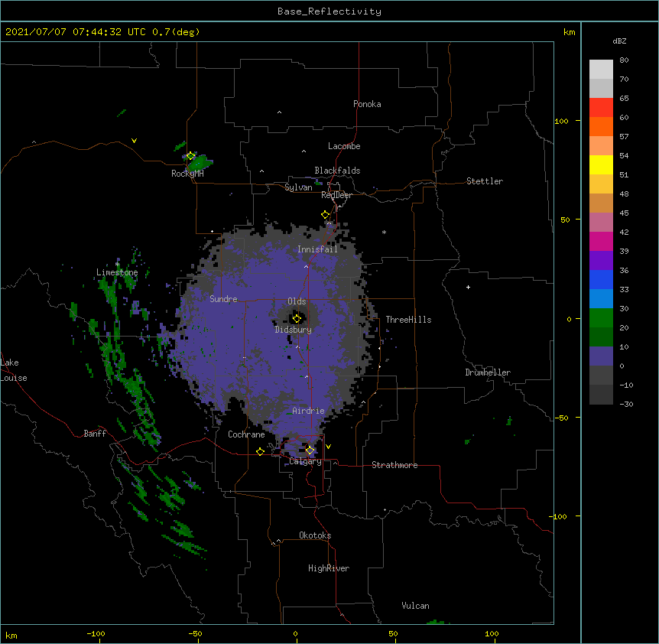This screenshot has height=644, width=659.
Task: Click the Banff label
Action: (95, 434)
